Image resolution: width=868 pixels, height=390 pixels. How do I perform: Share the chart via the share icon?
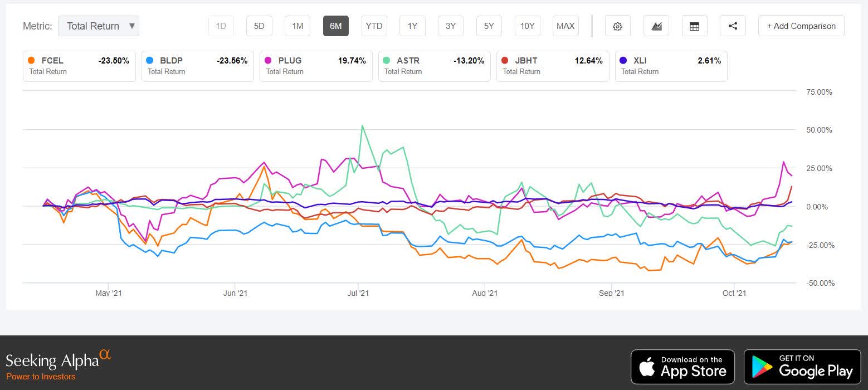pos(732,26)
